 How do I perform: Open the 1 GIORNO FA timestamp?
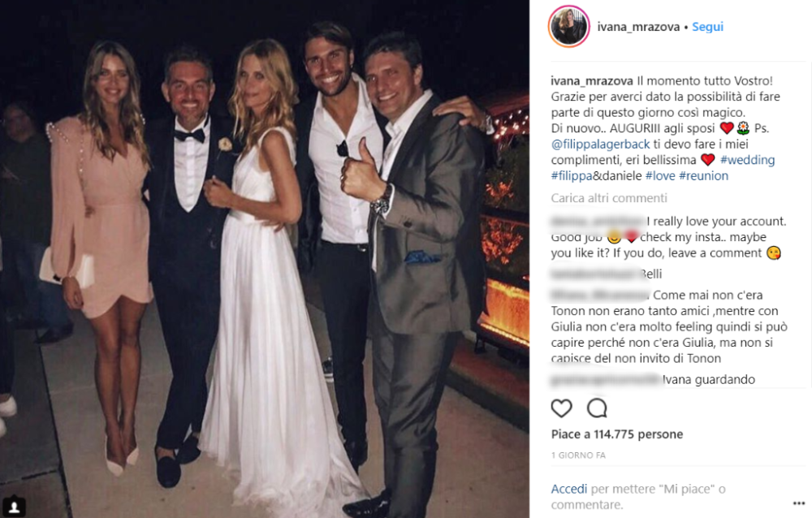coord(578,455)
